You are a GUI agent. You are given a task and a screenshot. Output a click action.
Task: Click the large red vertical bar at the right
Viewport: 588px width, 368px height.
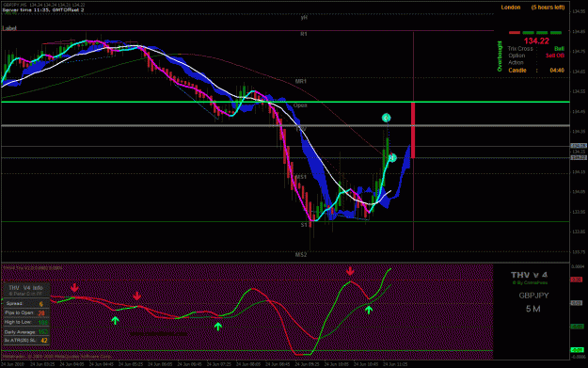413,130
